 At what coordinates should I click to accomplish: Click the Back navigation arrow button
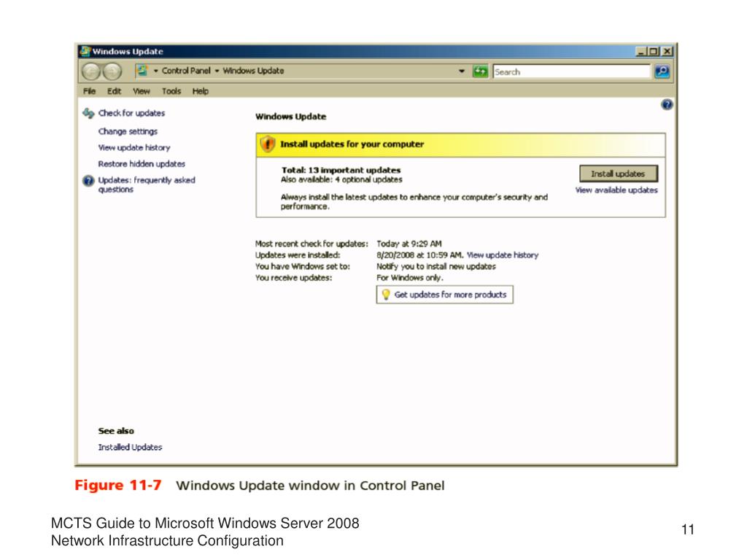(91, 71)
